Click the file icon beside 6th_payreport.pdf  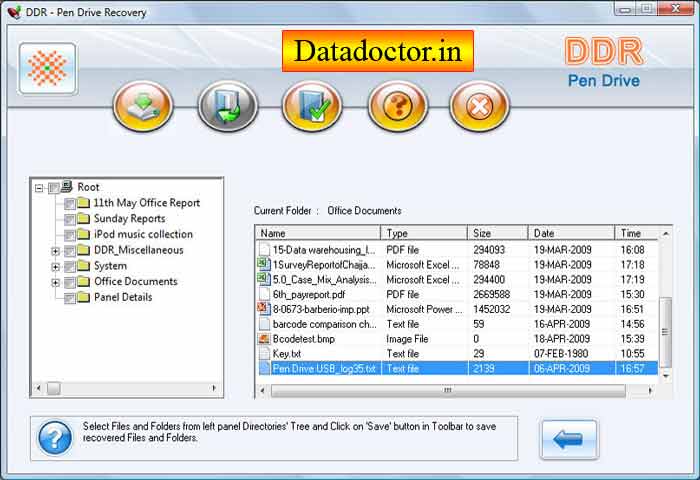pyautogui.click(x=264, y=294)
